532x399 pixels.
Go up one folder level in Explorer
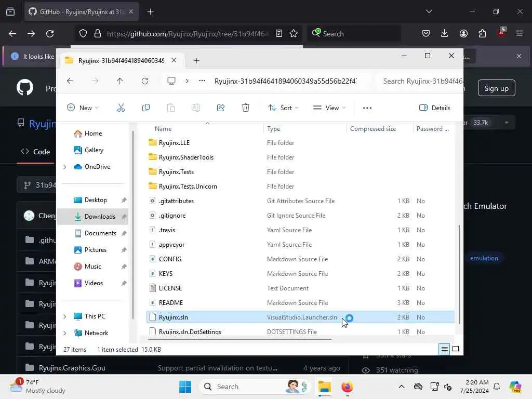(x=120, y=81)
